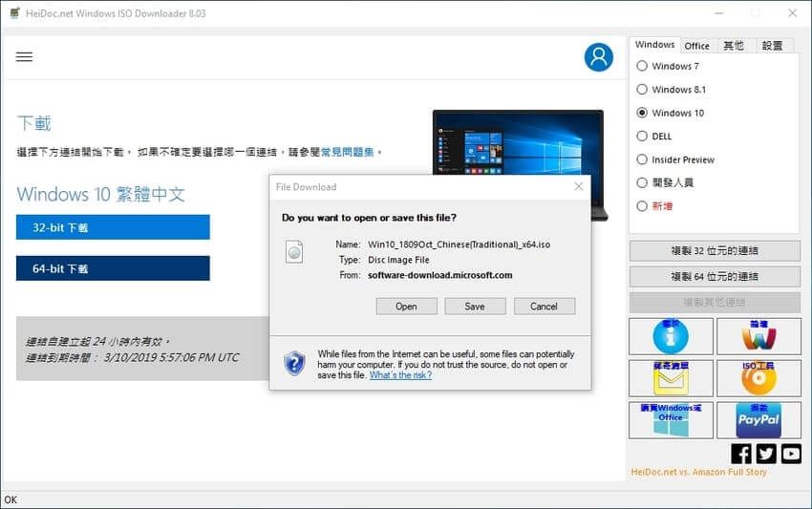The height and width of the screenshot is (509, 812).
Task: Open the envelope mailing list tile
Action: pyautogui.click(x=671, y=378)
